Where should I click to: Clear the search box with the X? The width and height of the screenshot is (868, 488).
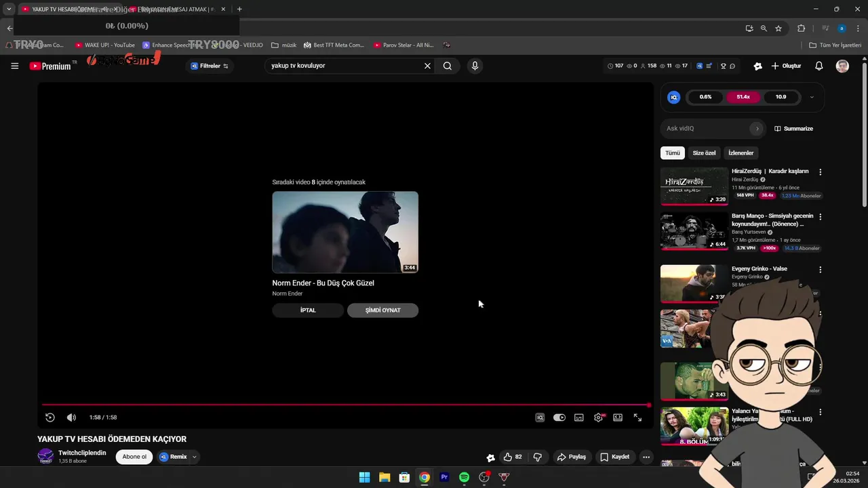click(427, 66)
